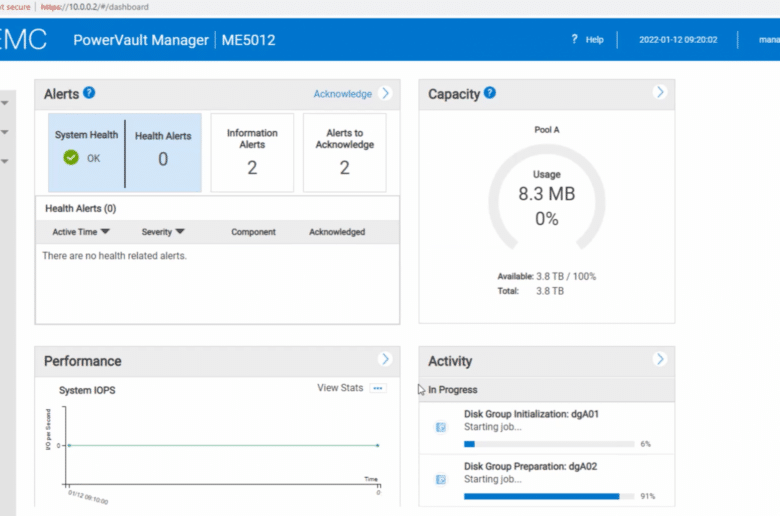The width and height of the screenshot is (780, 516).
Task: Click the green System Health OK checkmark
Action: (x=71, y=158)
